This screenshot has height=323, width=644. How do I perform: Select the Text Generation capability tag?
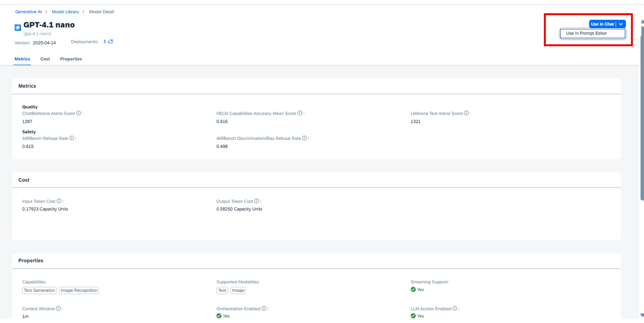(39, 290)
